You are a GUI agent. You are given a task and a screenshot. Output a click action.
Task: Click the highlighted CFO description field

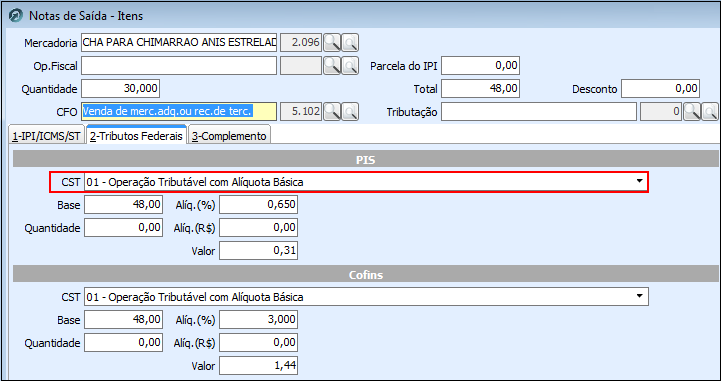[179, 112]
